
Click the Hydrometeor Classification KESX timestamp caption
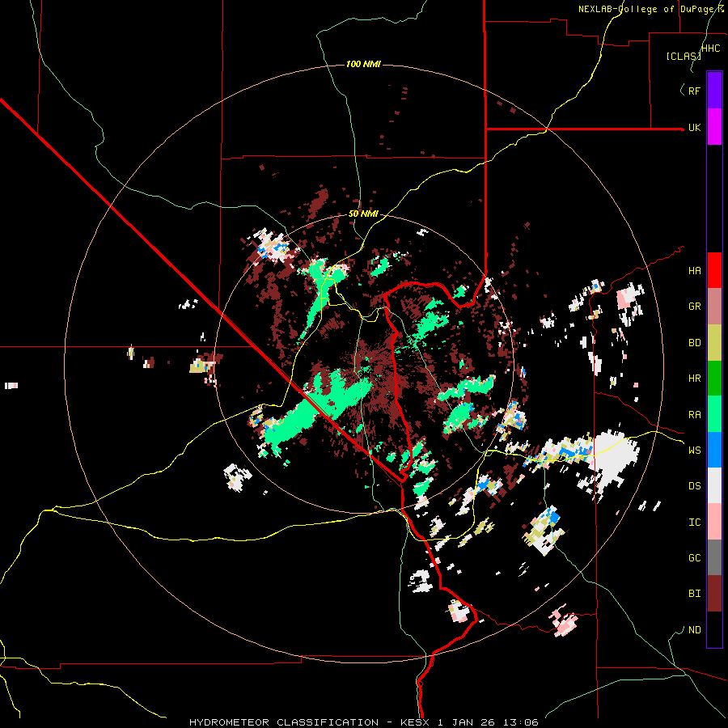pyautogui.click(x=363, y=722)
